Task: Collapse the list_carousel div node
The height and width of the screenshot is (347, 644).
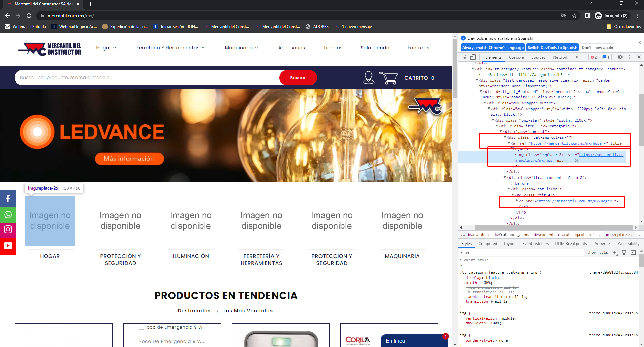Action: point(477,80)
